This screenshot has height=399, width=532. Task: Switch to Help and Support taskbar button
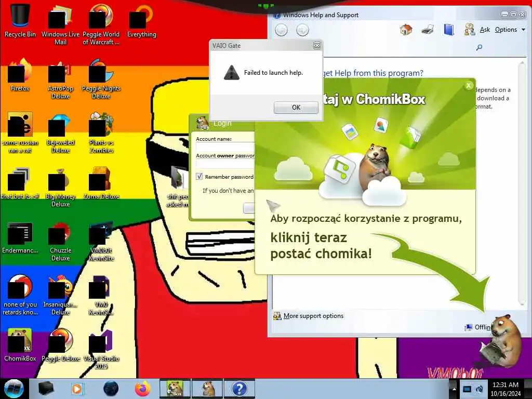[239, 389]
